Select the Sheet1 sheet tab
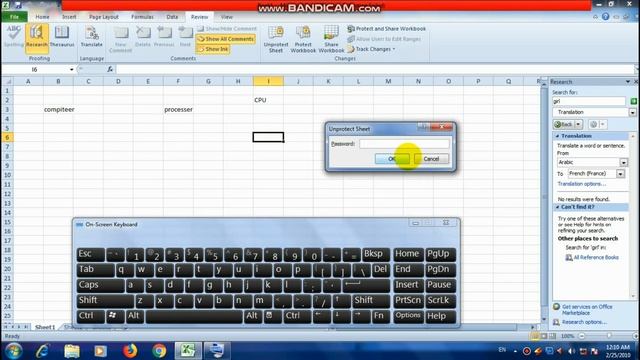This screenshot has width=640, height=360. point(45,327)
